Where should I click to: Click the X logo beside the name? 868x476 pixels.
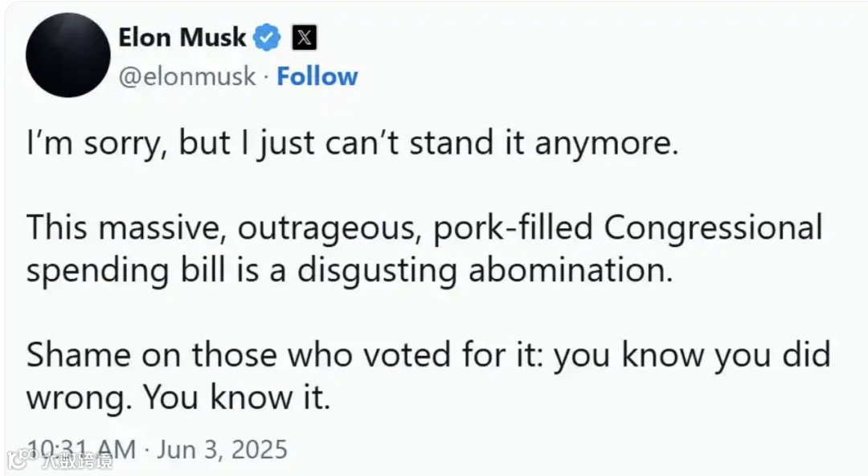point(304,37)
